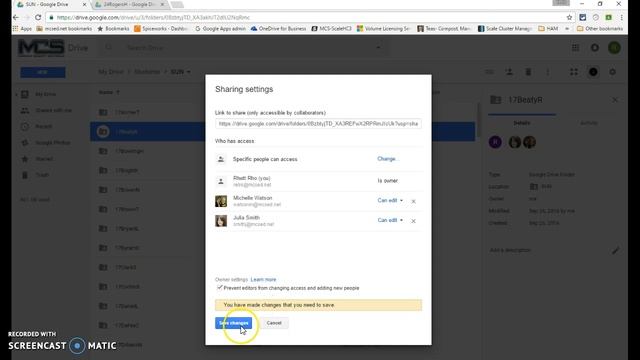Switch to Details tab in panel
The width and height of the screenshot is (640, 360).
coord(522,123)
